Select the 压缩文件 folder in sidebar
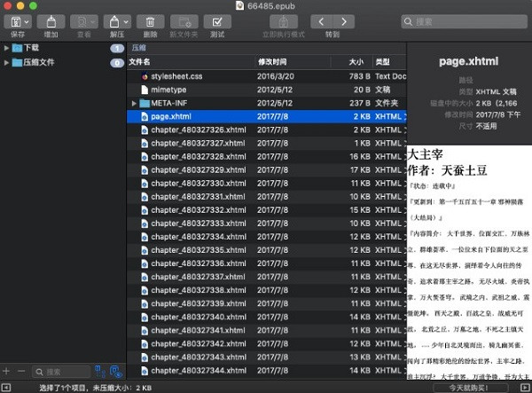The width and height of the screenshot is (532, 393). click(39, 62)
